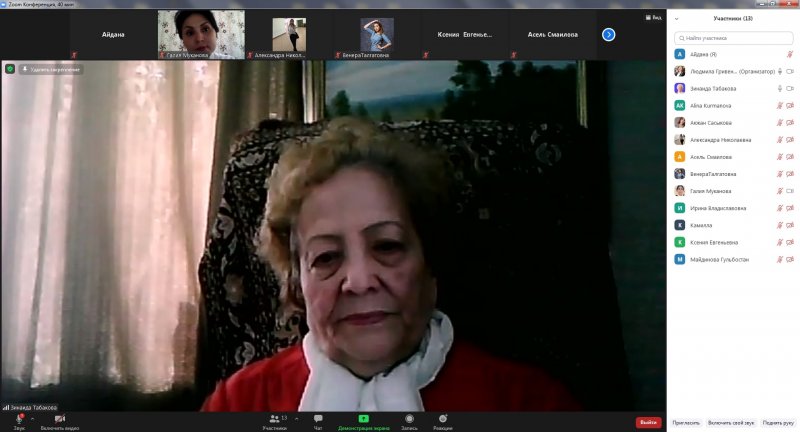This screenshot has width=800, height=432.
Task: Select ВенераТалгатовна in participants list
Action: point(734,174)
